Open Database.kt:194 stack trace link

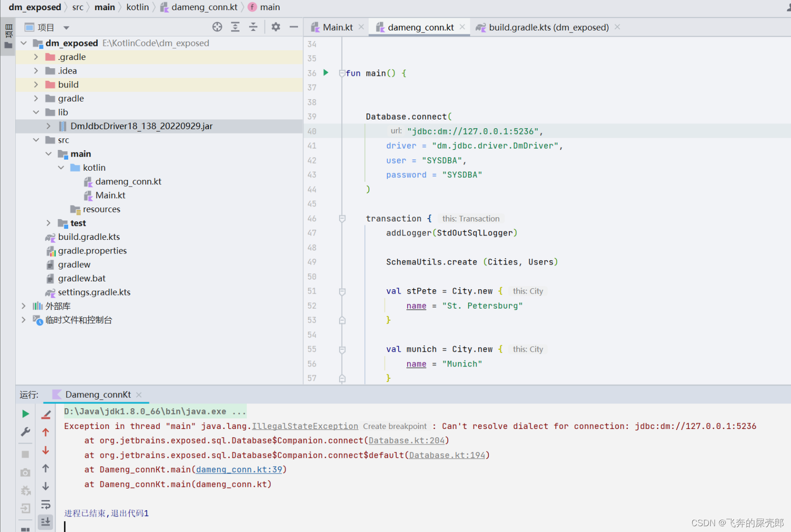click(x=447, y=455)
